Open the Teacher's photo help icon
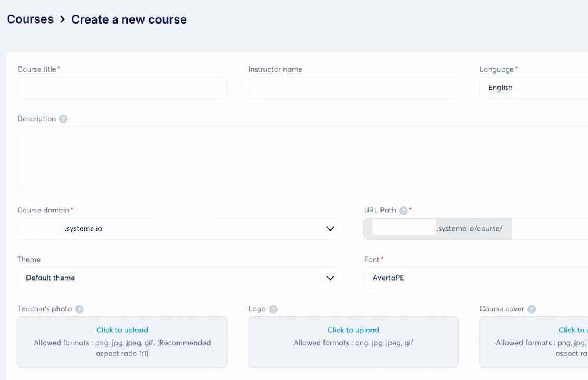The height and width of the screenshot is (380, 588). pyautogui.click(x=81, y=308)
